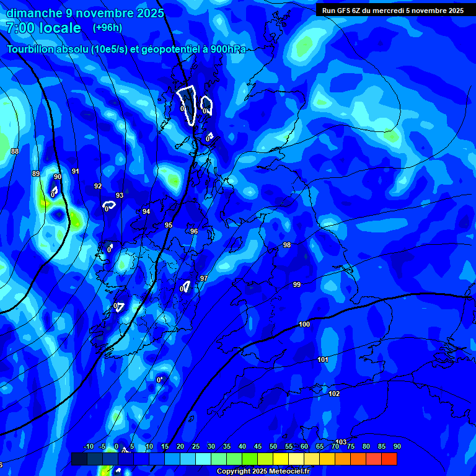476x476 pixels.
Task: Select the darkest navy swatch at legend's left end
Action: click(79, 459)
